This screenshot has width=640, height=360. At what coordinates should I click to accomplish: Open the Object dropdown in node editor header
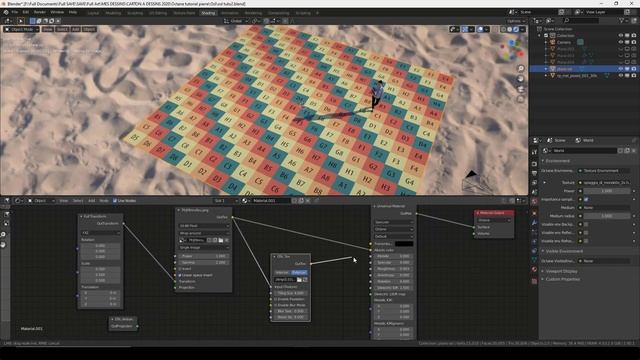click(41, 201)
